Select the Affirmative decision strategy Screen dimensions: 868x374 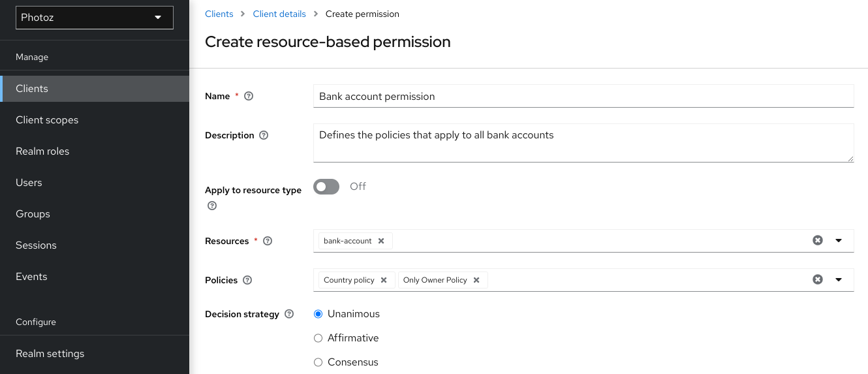pos(318,338)
